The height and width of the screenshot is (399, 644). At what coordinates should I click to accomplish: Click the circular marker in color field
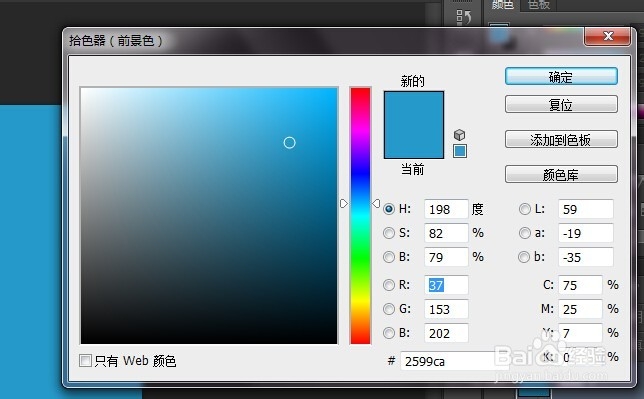click(290, 143)
